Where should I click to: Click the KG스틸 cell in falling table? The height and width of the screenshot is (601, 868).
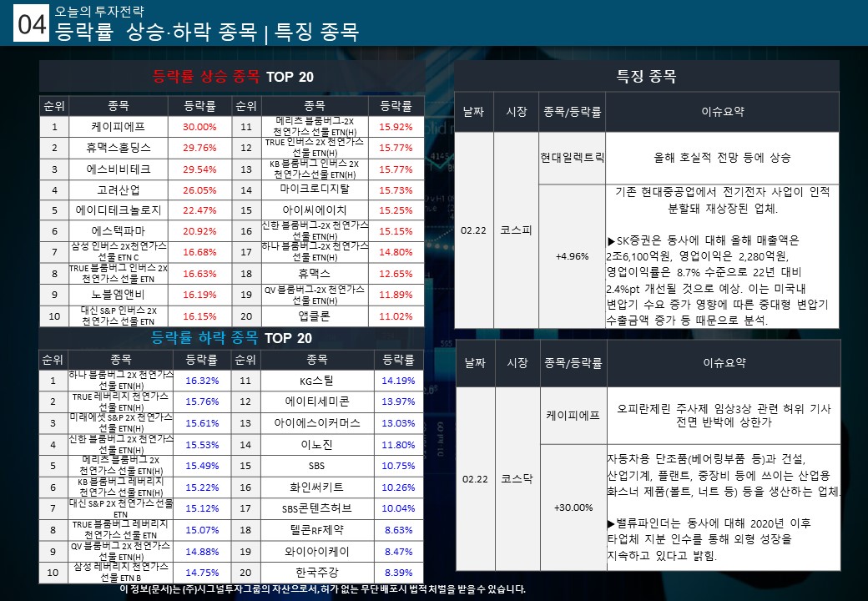(x=316, y=380)
